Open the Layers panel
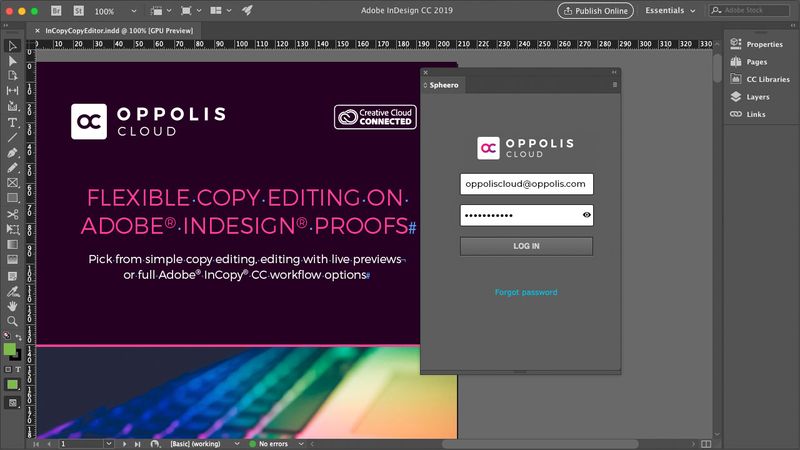Viewport: 800px width, 450px height. point(750,97)
